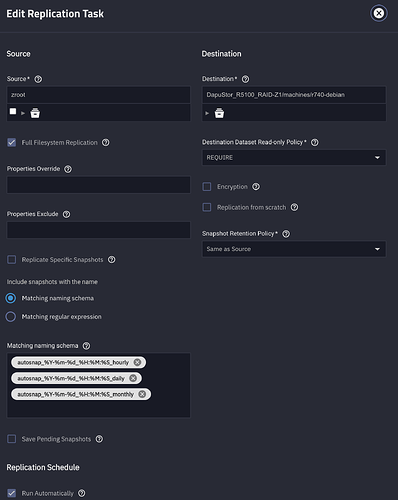Click the Destination path input field
This screenshot has height=500, width=398.
click(294, 95)
